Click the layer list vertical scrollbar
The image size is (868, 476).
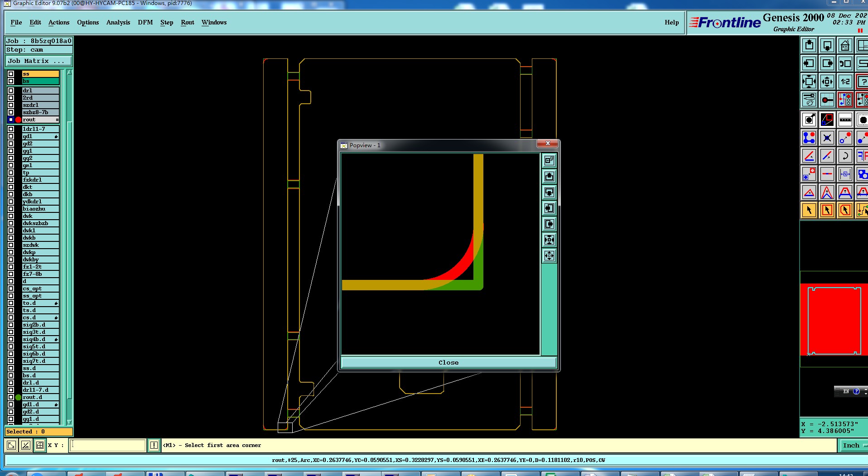[x=69, y=247]
